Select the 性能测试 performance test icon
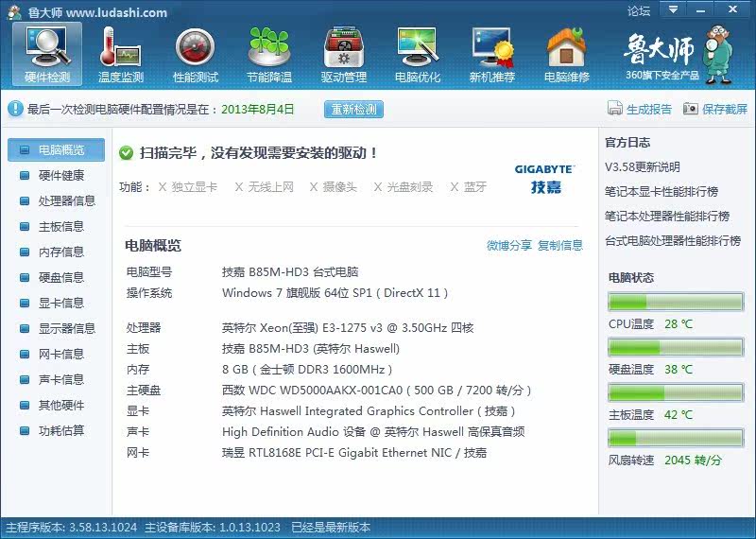This screenshot has width=756, height=539. pos(196,53)
